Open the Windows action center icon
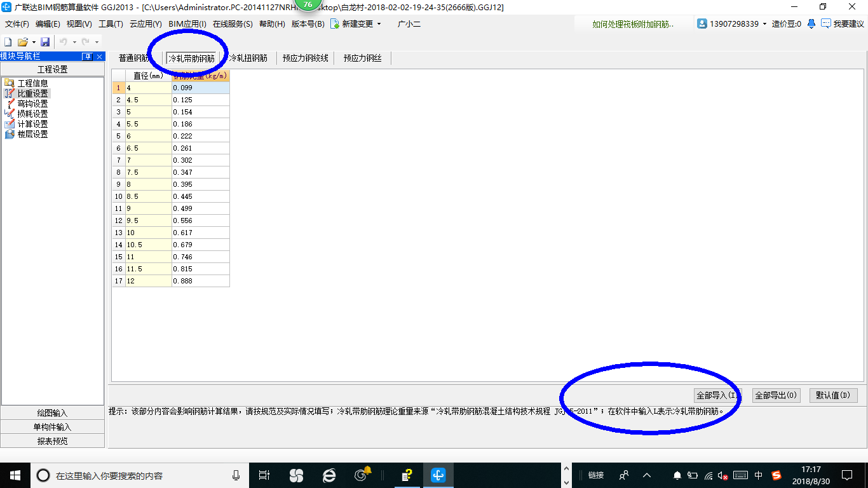This screenshot has width=868, height=488. click(x=847, y=475)
